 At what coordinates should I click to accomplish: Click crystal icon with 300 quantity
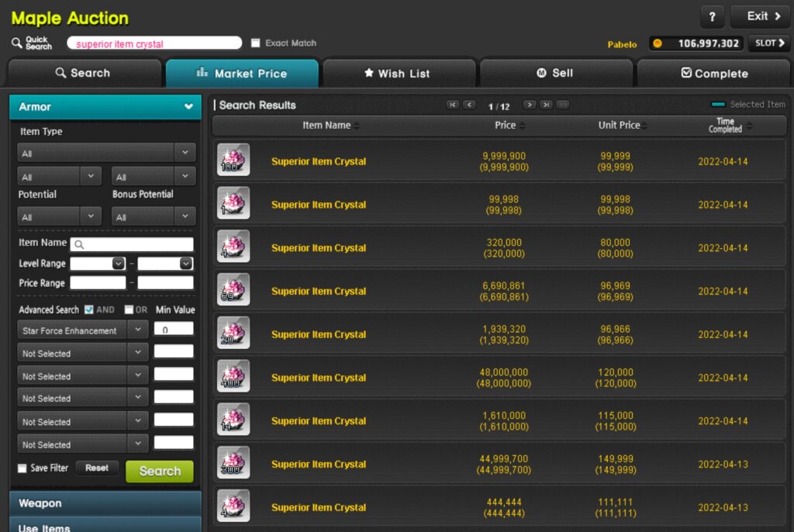(x=233, y=462)
